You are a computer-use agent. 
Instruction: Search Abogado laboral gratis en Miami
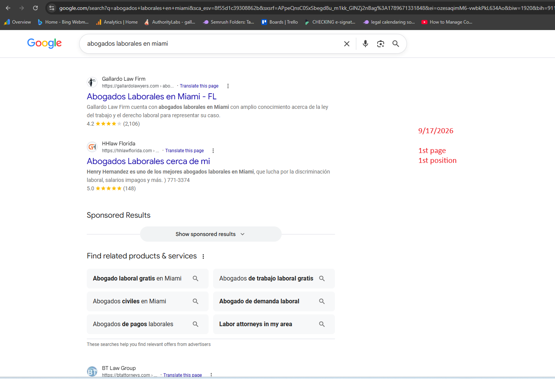point(148,279)
